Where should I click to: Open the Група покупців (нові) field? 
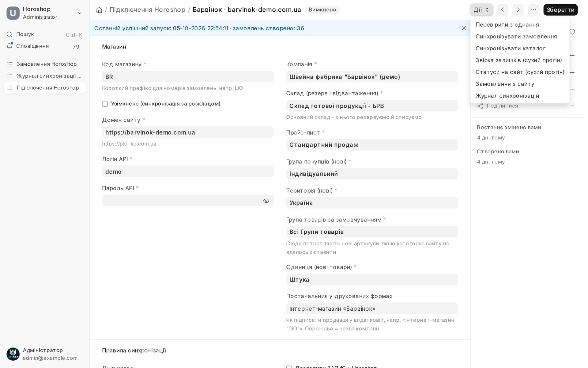point(372,174)
